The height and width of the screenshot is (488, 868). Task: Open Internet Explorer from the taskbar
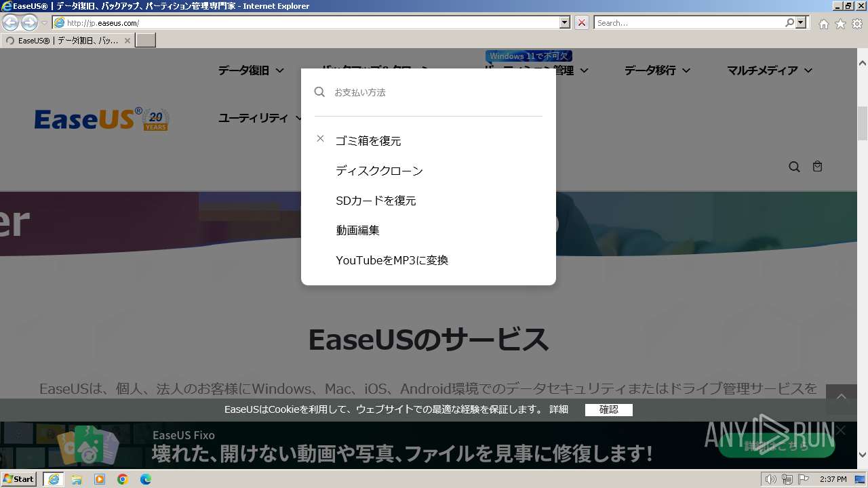53,479
